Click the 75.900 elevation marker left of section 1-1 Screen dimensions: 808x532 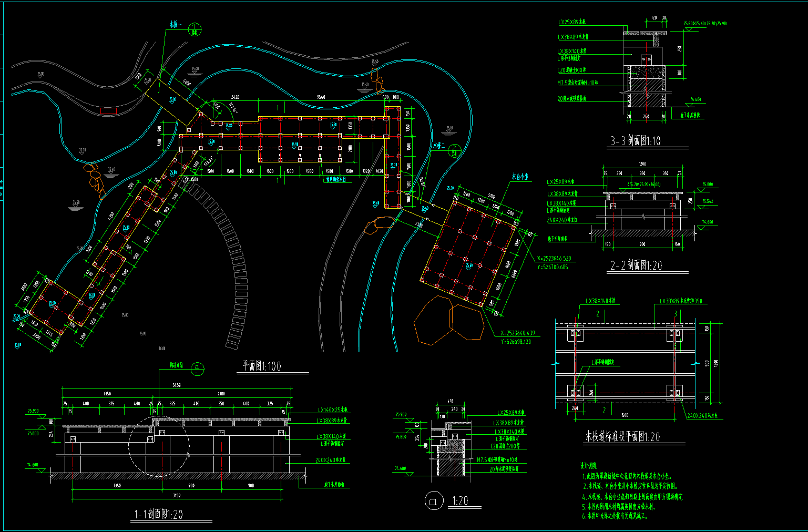click(x=33, y=411)
